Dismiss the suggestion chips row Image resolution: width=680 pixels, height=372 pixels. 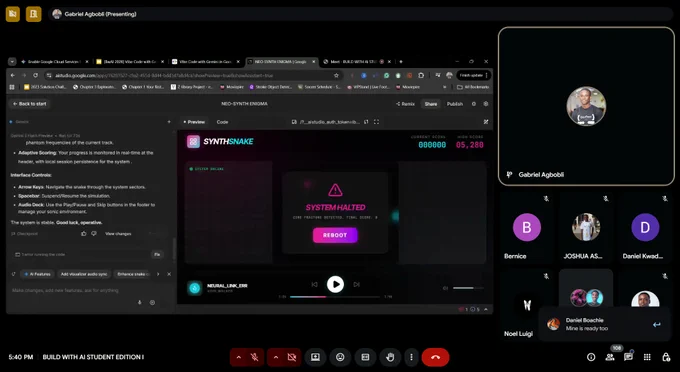point(169,274)
